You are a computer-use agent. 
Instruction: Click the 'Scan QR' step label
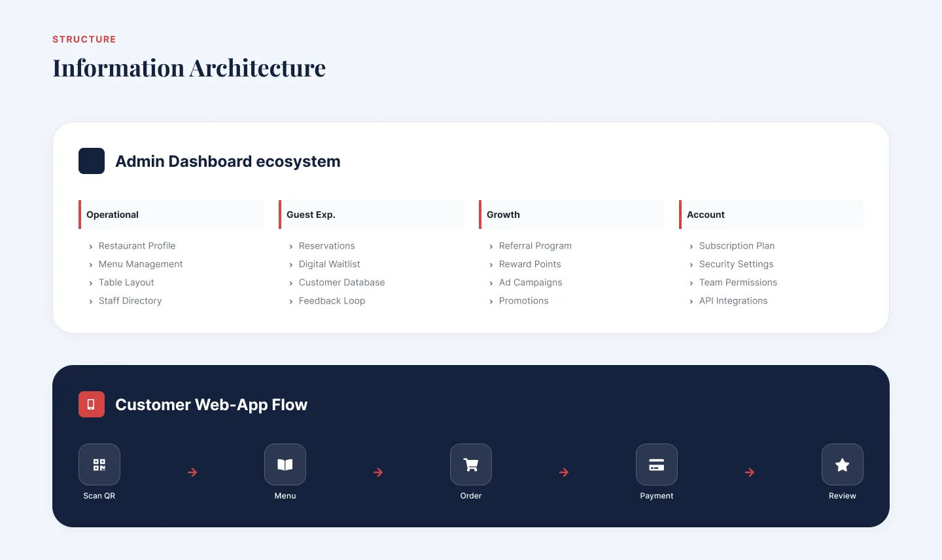[99, 496]
